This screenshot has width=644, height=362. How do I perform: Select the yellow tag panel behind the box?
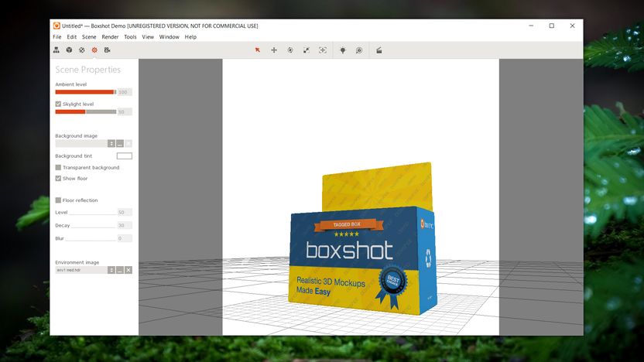point(377,186)
